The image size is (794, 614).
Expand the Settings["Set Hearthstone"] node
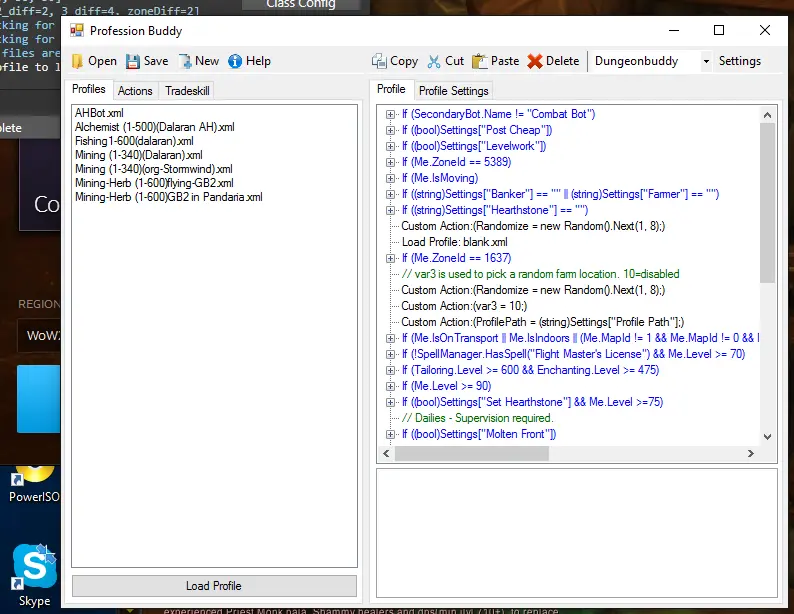click(x=390, y=402)
